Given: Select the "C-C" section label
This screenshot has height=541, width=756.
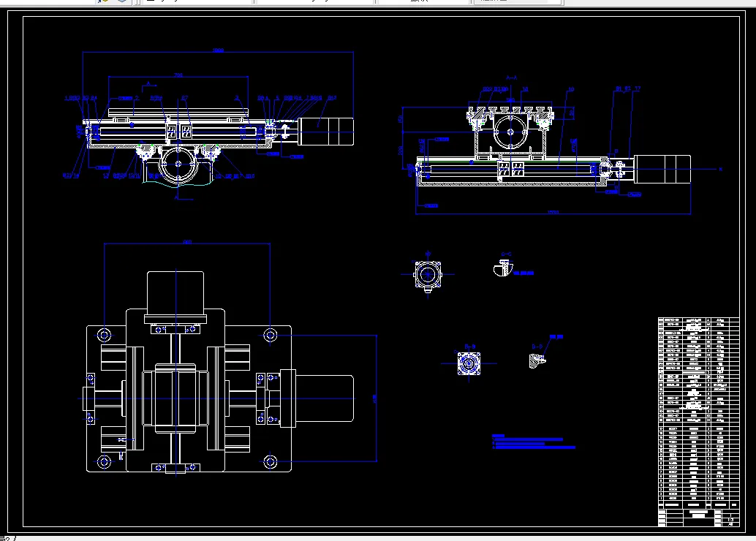Looking at the screenshot, I should (x=506, y=254).
